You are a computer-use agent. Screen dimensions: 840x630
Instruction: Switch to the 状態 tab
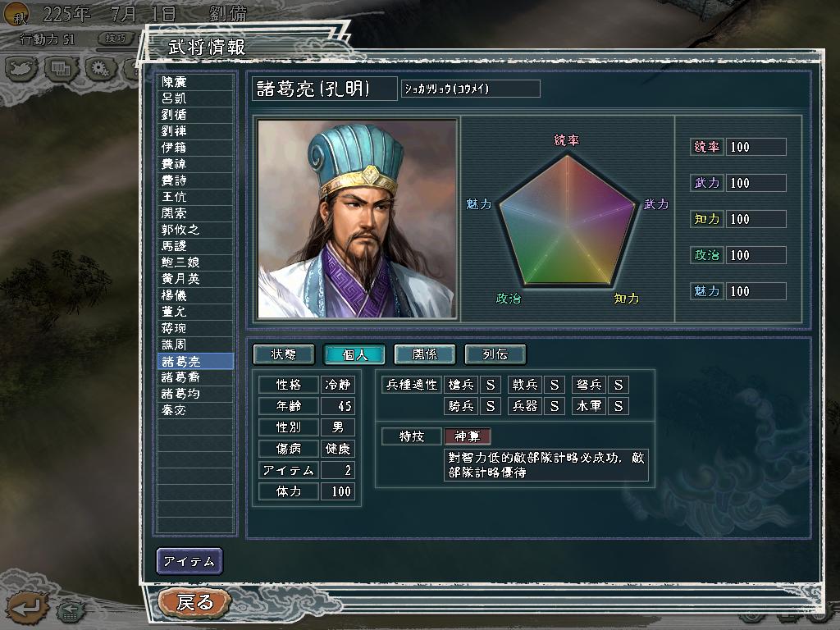coord(283,354)
